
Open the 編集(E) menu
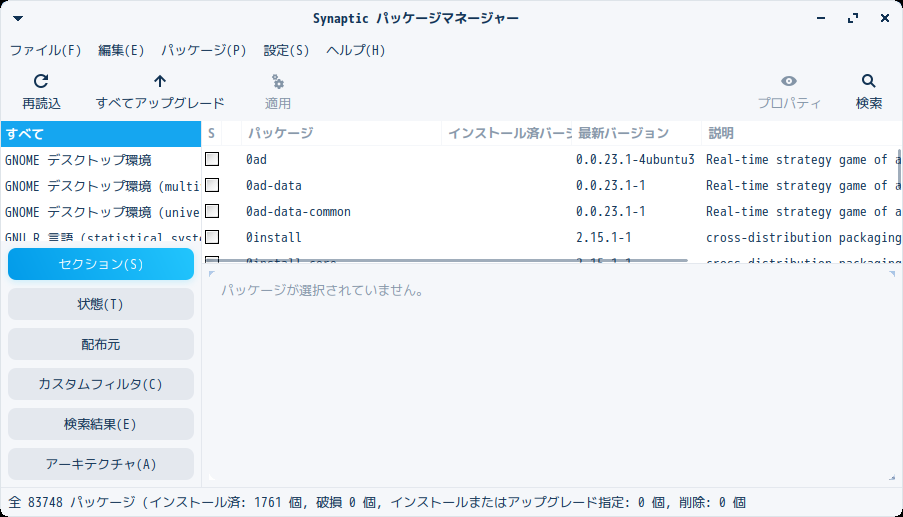click(x=121, y=51)
